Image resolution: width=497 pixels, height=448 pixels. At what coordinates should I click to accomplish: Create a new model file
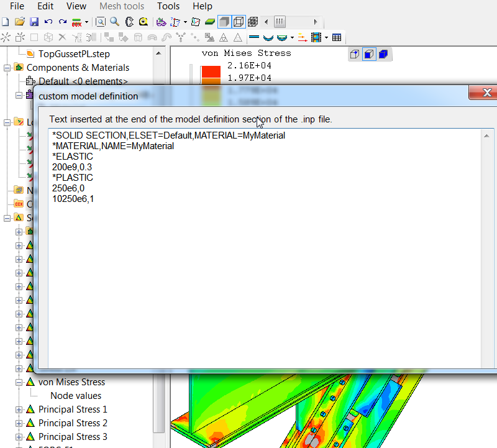[6, 22]
